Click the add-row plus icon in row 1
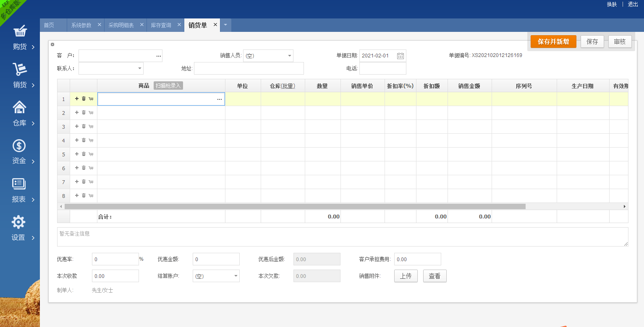Image resolution: width=644 pixels, height=327 pixels. 77,99
